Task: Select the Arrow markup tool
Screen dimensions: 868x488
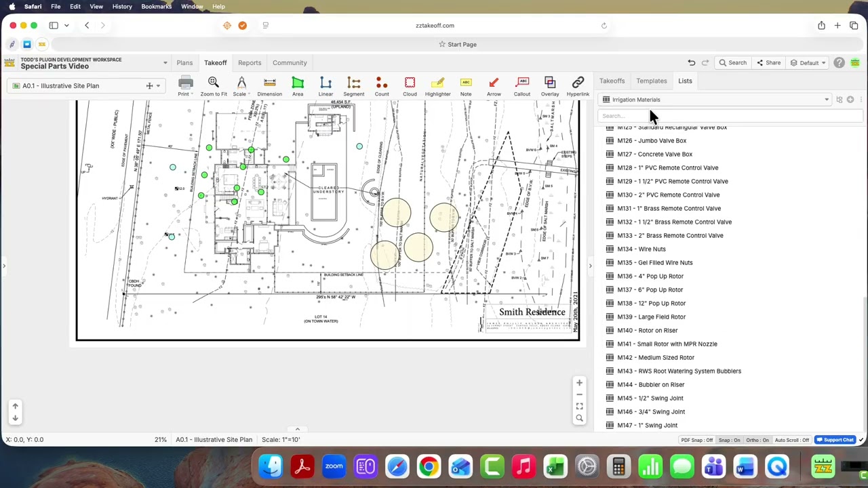Action: click(x=494, y=86)
